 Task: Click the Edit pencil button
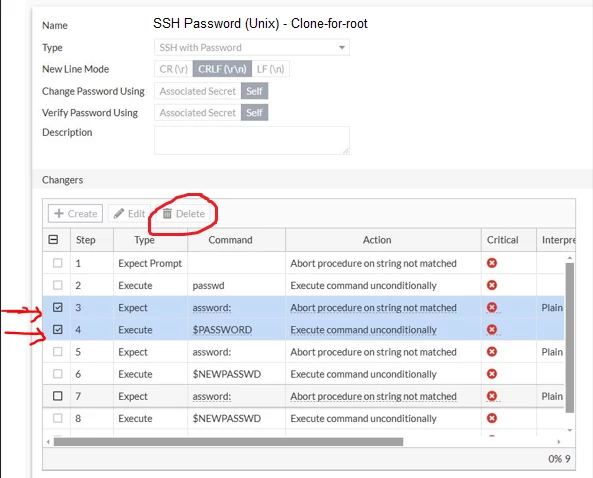coord(129,214)
